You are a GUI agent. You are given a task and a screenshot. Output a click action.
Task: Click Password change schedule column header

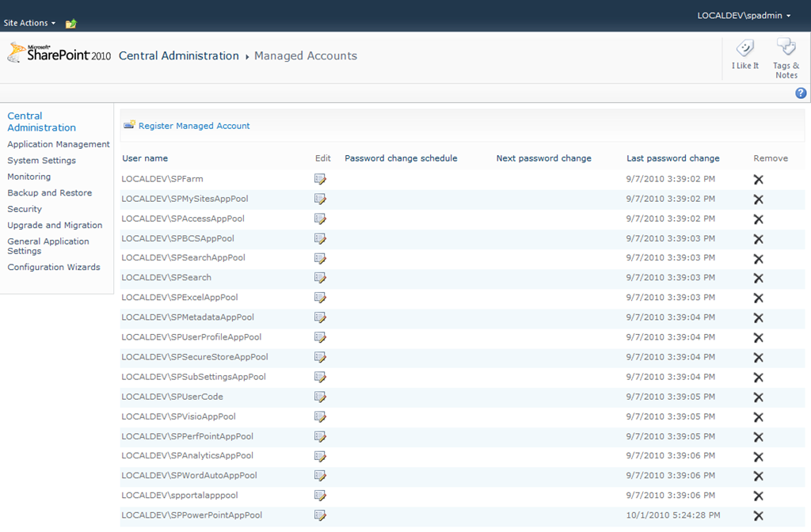(x=401, y=158)
